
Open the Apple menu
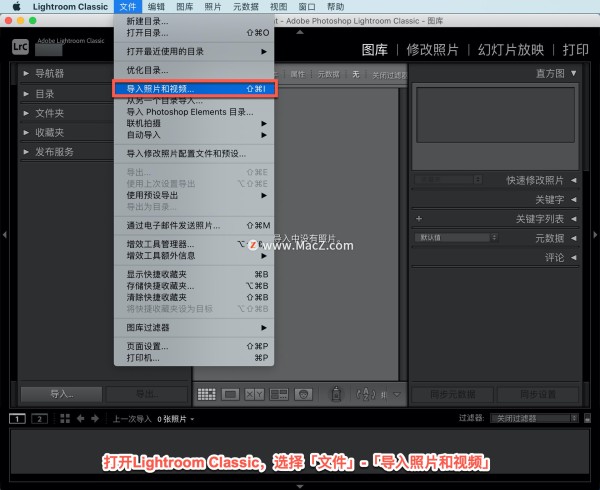point(17,6)
